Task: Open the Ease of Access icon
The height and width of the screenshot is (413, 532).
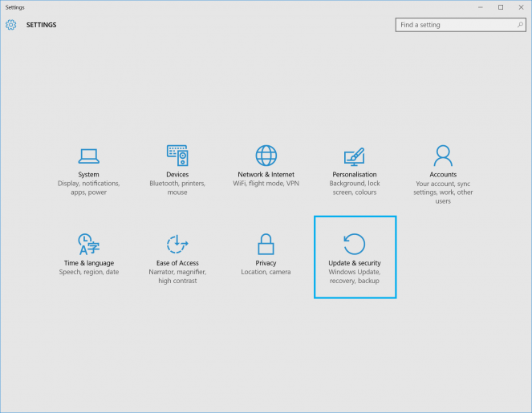Action: (x=177, y=244)
